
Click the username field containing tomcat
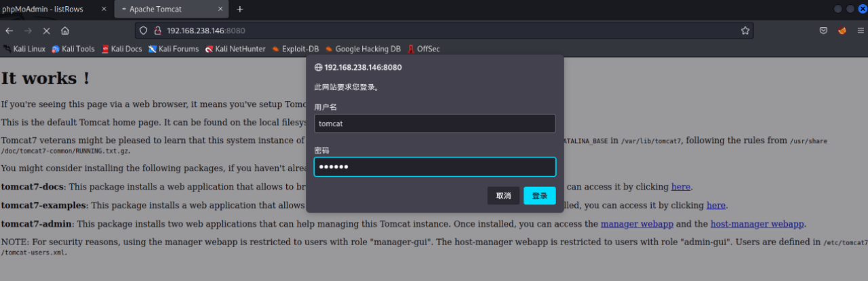tap(435, 123)
